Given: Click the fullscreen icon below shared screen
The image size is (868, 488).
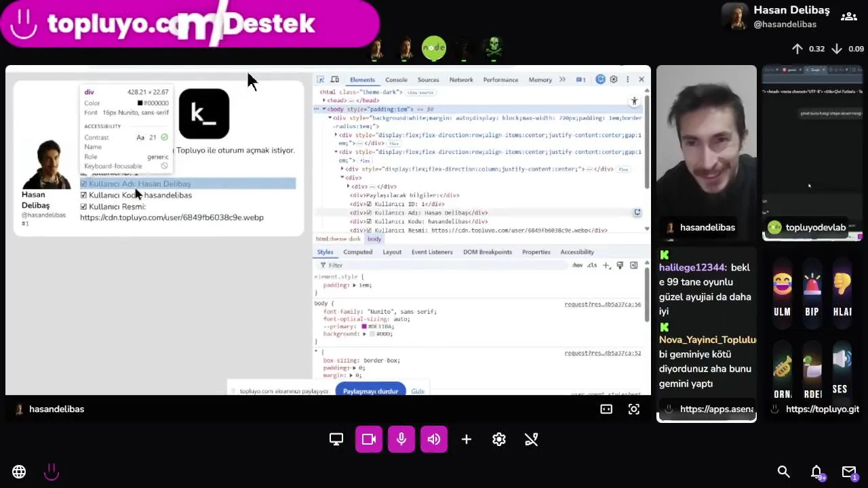Looking at the screenshot, I should (x=633, y=409).
